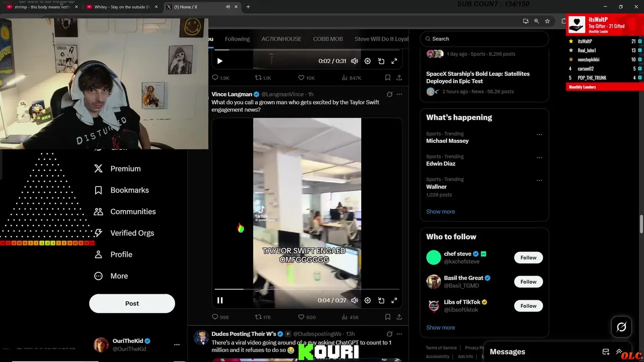
Task: Open Vince Langman's profile name link
Action: [x=232, y=94]
